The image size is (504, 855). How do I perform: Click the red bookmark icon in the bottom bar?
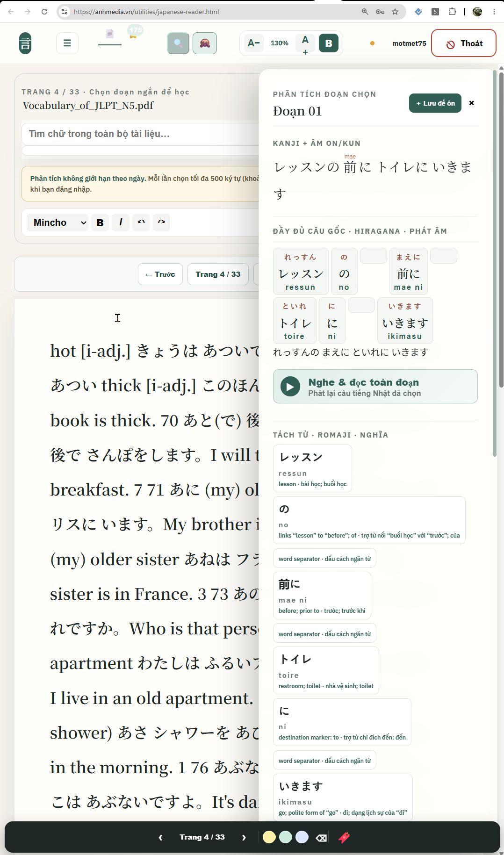[344, 837]
